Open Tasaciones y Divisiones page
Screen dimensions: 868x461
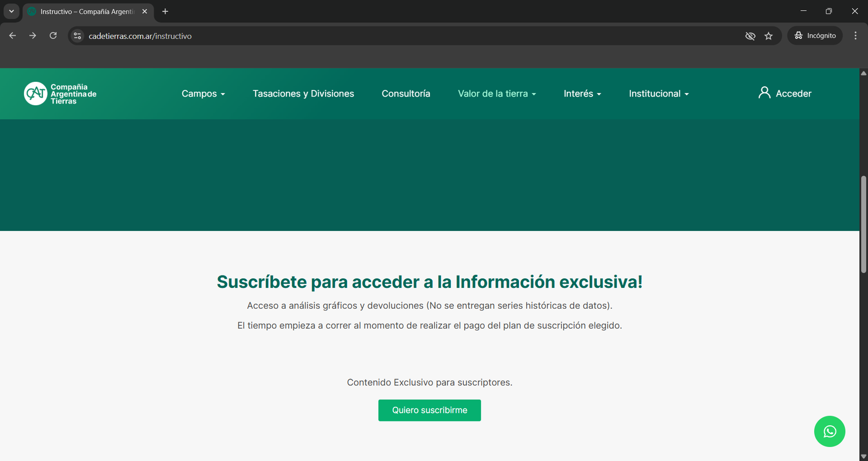(303, 94)
